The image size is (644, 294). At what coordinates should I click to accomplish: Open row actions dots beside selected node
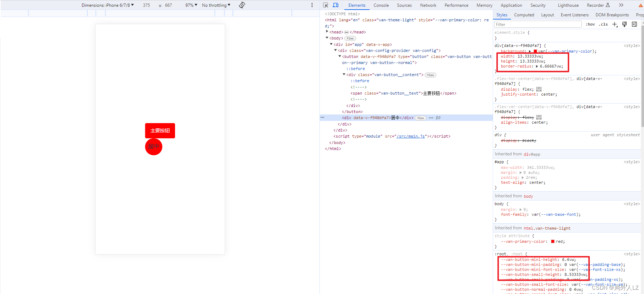[322, 117]
